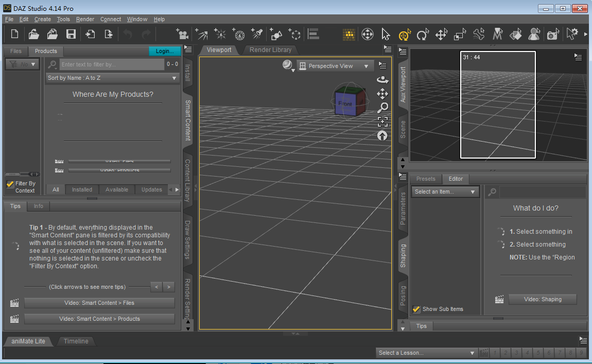
Task: Click the view cube Front face
Action: click(345, 104)
